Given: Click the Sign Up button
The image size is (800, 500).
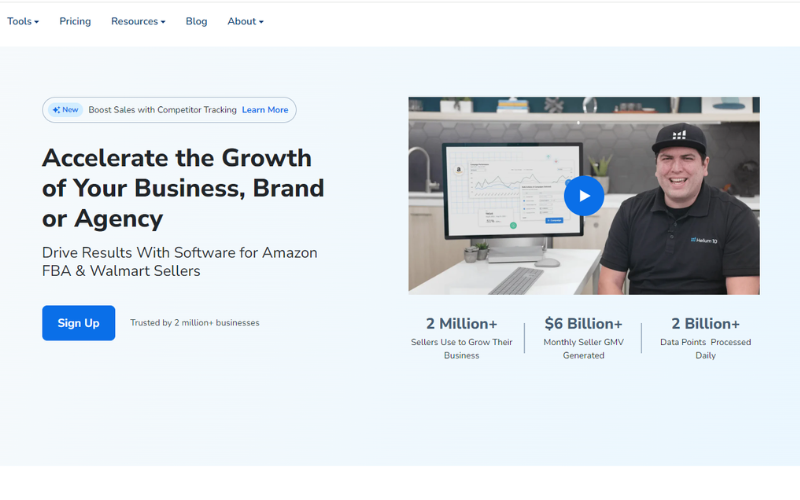Looking at the screenshot, I should 79,323.
